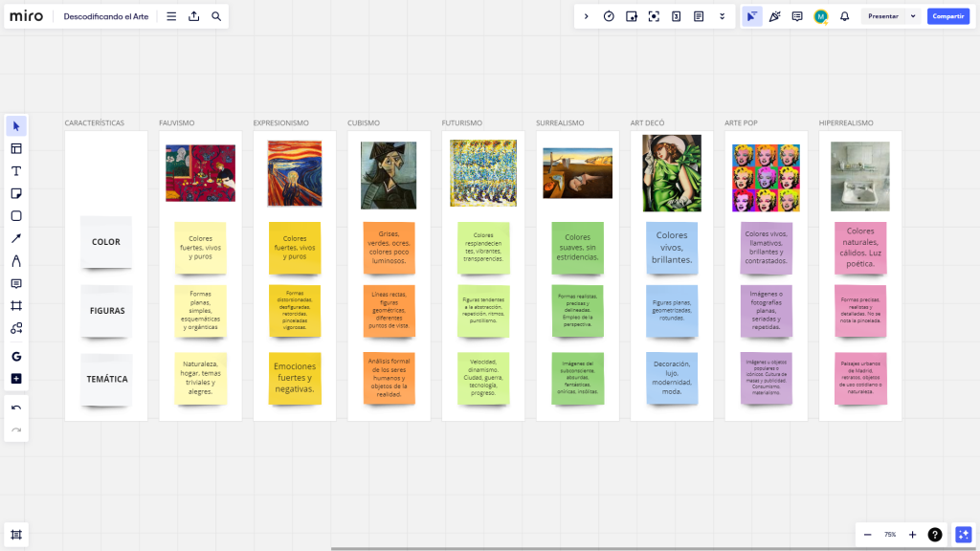This screenshot has width=980, height=551.
Task: Select the Shape tool
Action: coord(16,216)
